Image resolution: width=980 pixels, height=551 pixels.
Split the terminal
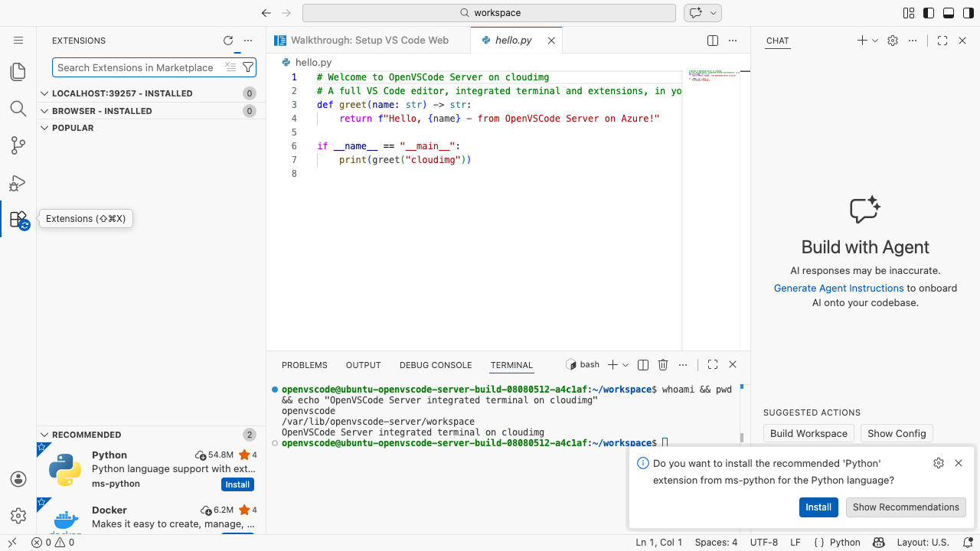click(643, 365)
